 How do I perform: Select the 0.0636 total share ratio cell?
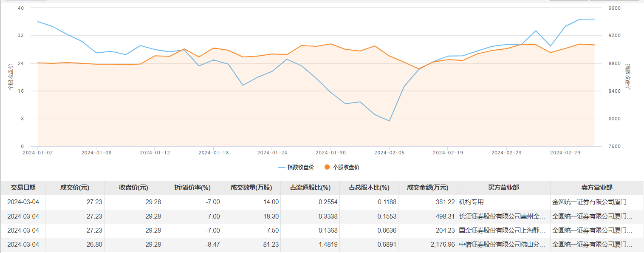[369, 230]
